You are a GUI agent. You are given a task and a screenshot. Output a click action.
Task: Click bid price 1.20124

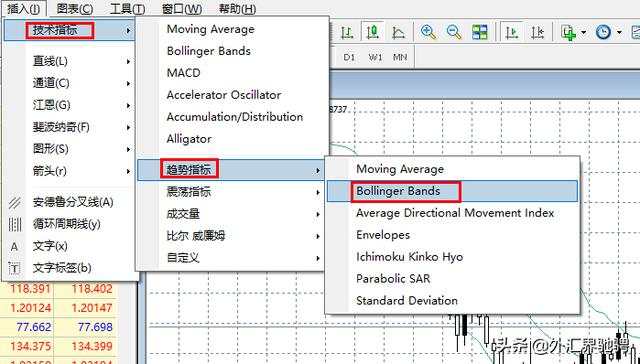pyautogui.click(x=31, y=308)
